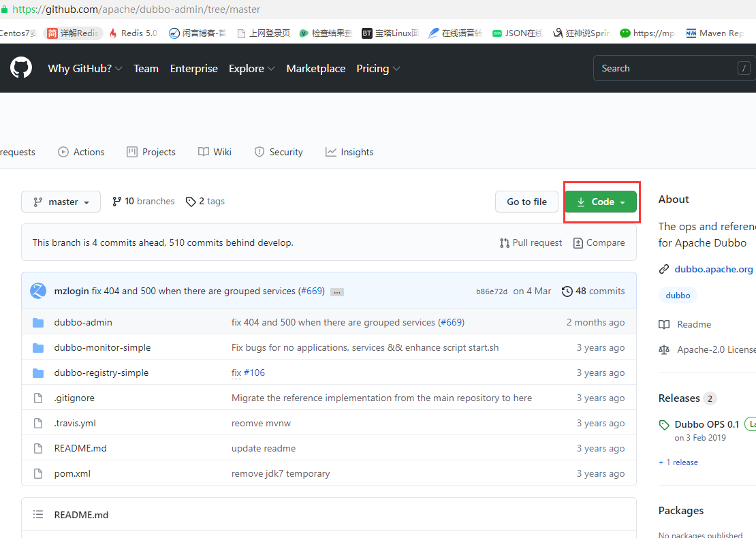756x538 pixels.
Task: Open the Packages heading link
Action: click(x=681, y=511)
